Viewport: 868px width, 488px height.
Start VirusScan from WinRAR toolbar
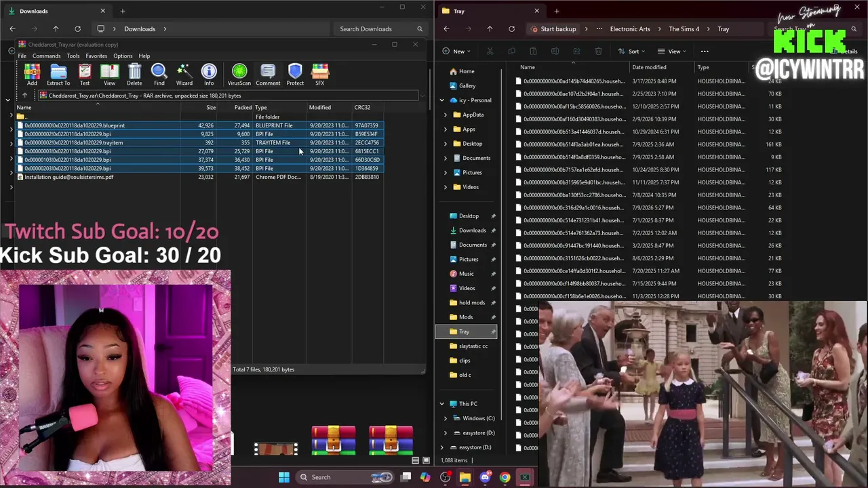(x=239, y=75)
